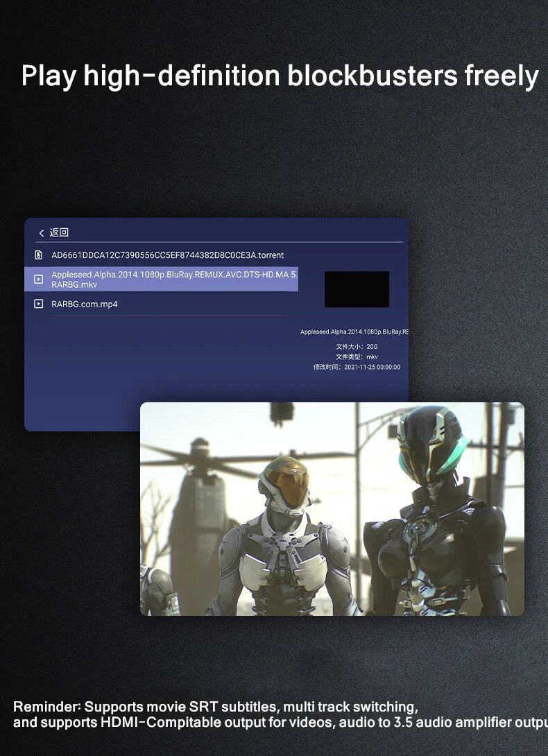Screen dimensions: 548x756
Task: Click the 'Reminder: Supports movie SRT subtitles' line
Action: (216, 707)
